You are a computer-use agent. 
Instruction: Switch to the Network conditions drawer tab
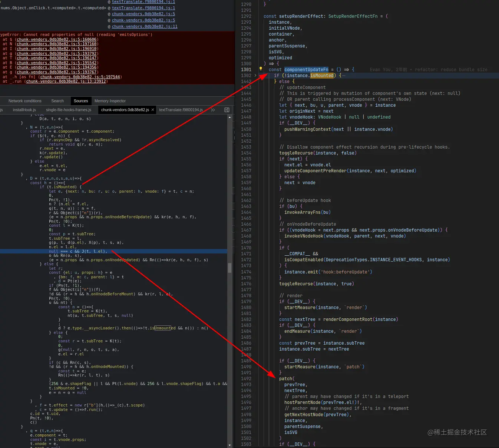(25, 101)
